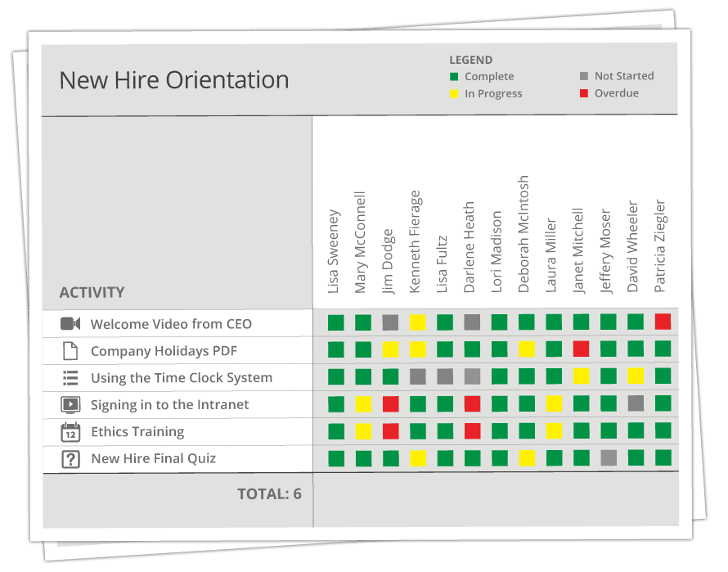Select the Lisa Sweeney column header
This screenshot has height=572, width=728.
pos(334,251)
